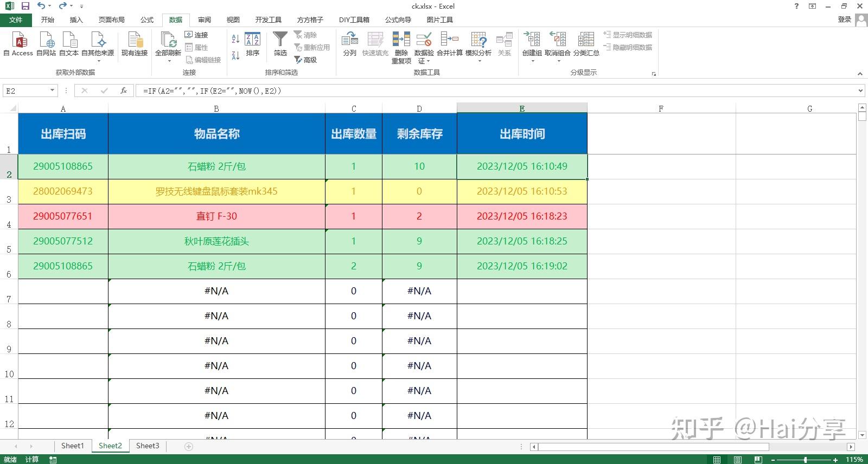Open What-If Analysis (模拟分析)

pyautogui.click(x=478, y=46)
